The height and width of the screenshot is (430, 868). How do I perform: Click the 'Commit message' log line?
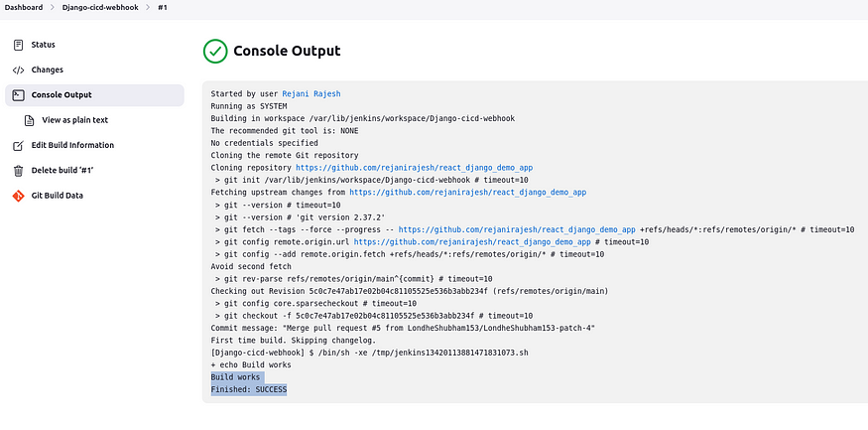(x=403, y=328)
